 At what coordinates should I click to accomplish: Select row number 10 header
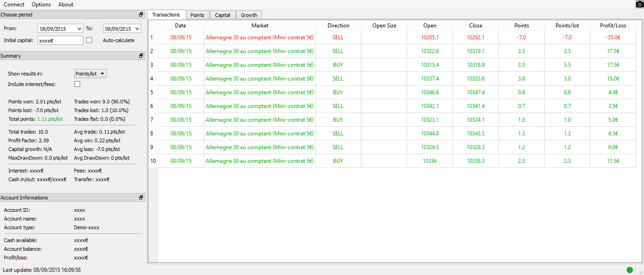[x=153, y=161]
